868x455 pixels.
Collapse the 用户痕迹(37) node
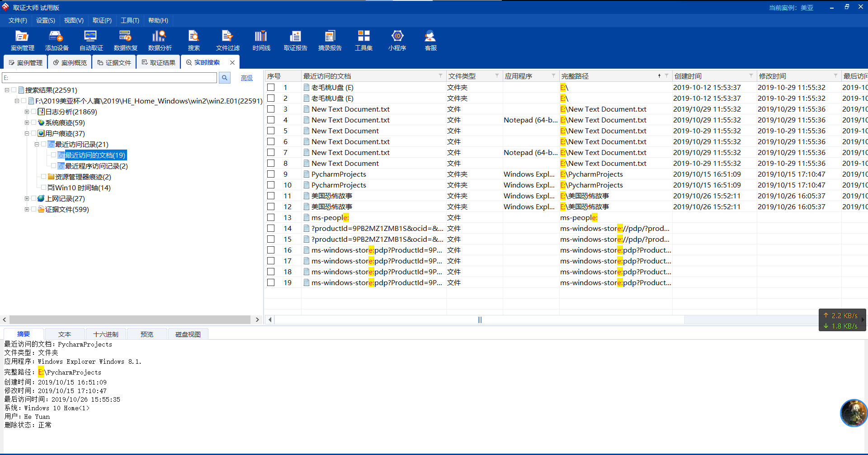tap(27, 133)
